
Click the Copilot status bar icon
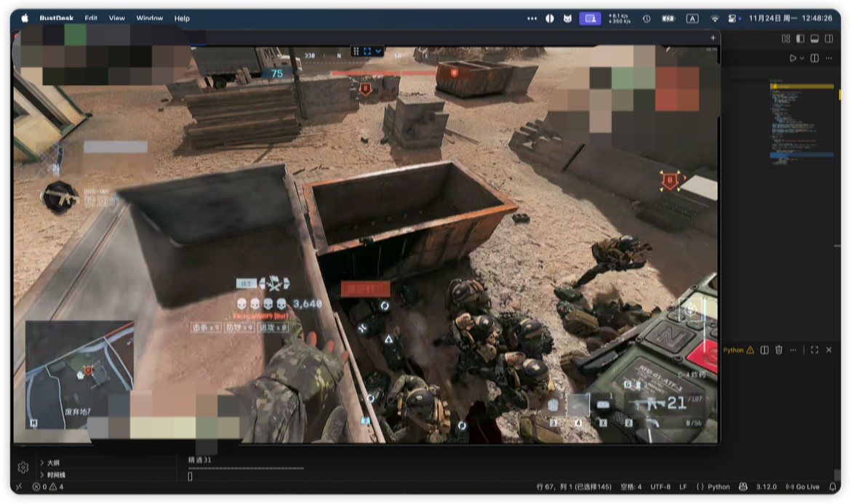tap(743, 487)
